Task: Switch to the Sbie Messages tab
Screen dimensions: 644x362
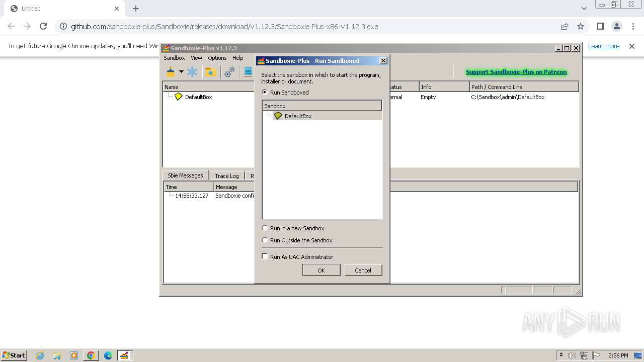Action: (x=185, y=175)
